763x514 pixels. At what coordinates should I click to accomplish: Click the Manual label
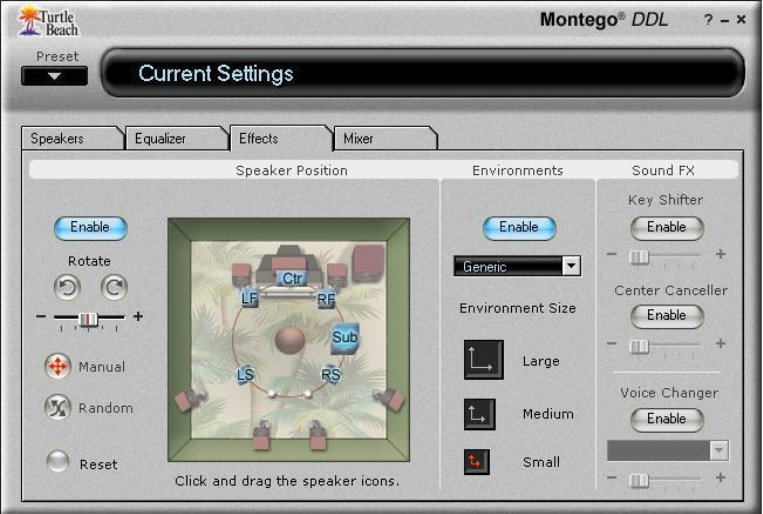102,367
